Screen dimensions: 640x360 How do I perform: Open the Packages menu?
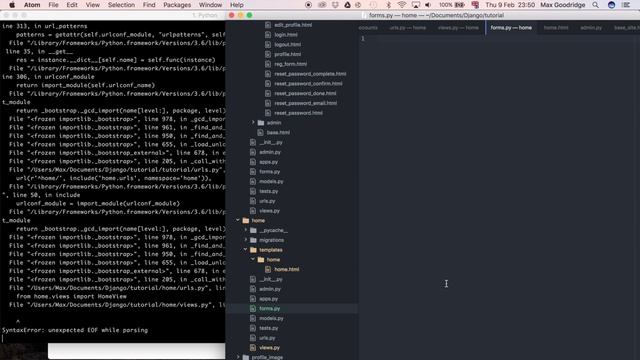pos(177,5)
